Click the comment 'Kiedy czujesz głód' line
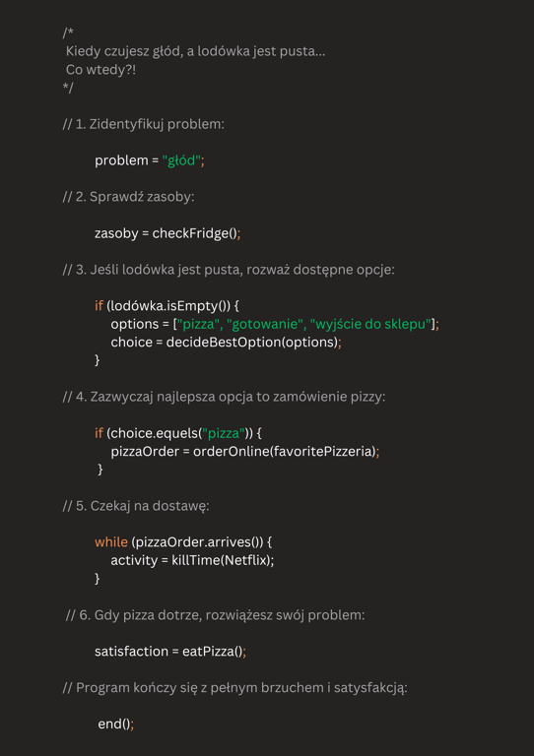Viewport: 534px width, 756px height. click(x=195, y=51)
